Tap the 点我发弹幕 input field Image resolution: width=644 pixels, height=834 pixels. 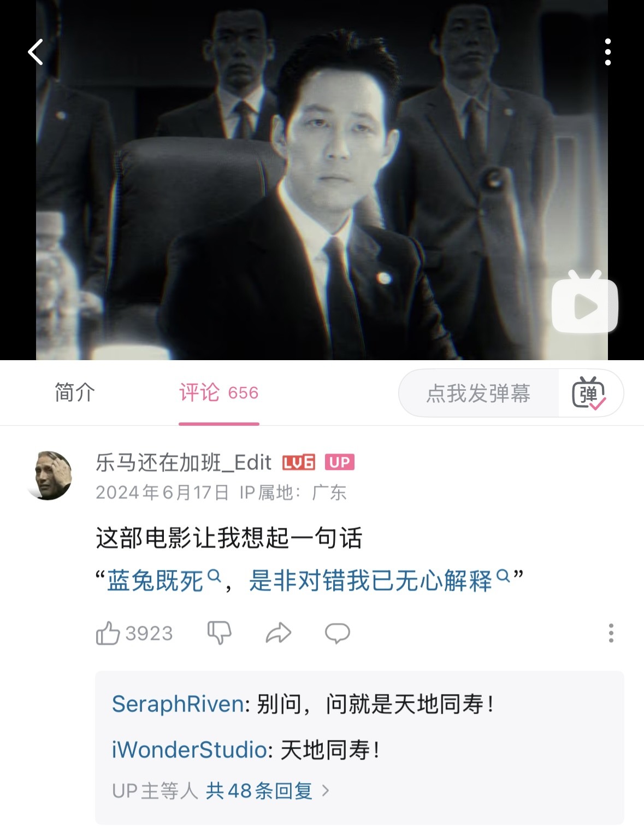[478, 393]
